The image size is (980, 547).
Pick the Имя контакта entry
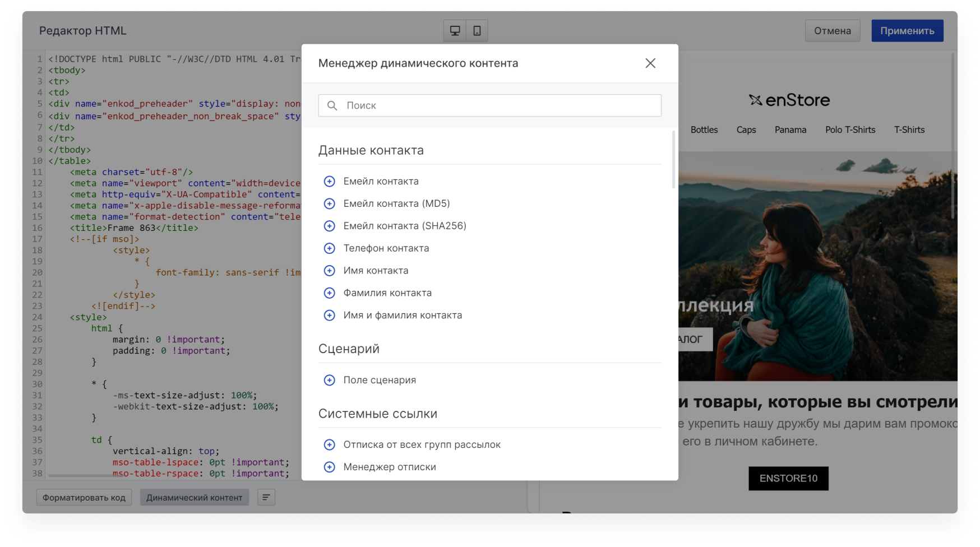click(x=376, y=271)
